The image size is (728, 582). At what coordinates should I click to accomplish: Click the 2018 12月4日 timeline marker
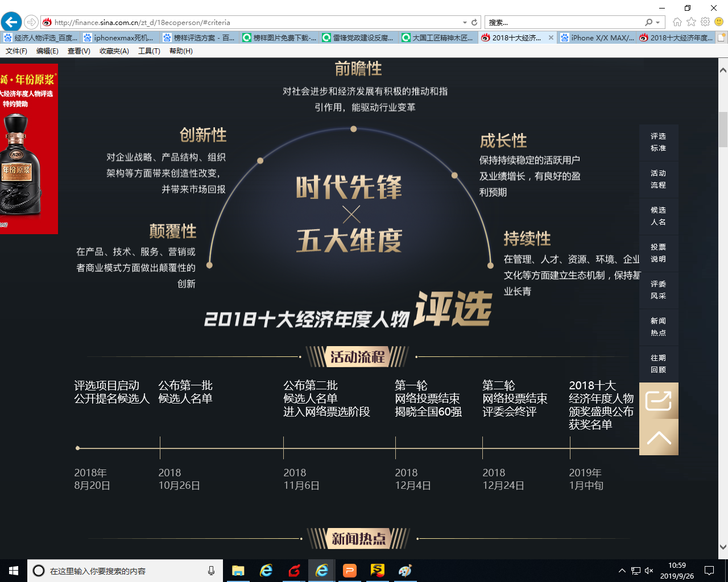[x=396, y=448]
